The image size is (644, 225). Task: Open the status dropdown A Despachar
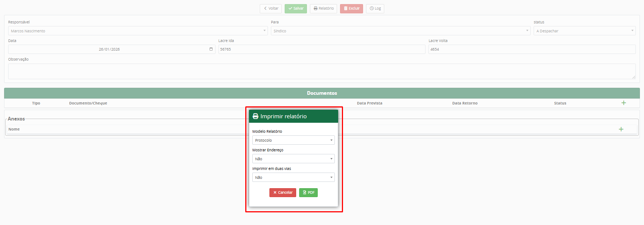[584, 31]
